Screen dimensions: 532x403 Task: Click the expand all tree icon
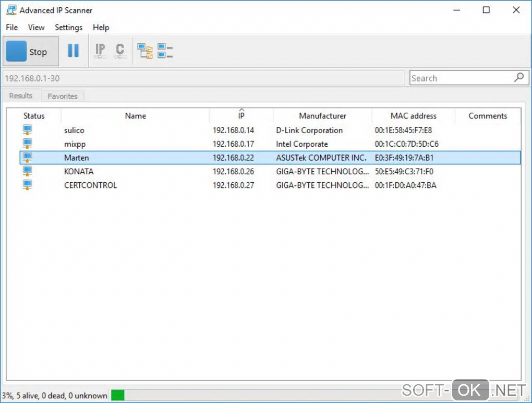pyautogui.click(x=145, y=51)
